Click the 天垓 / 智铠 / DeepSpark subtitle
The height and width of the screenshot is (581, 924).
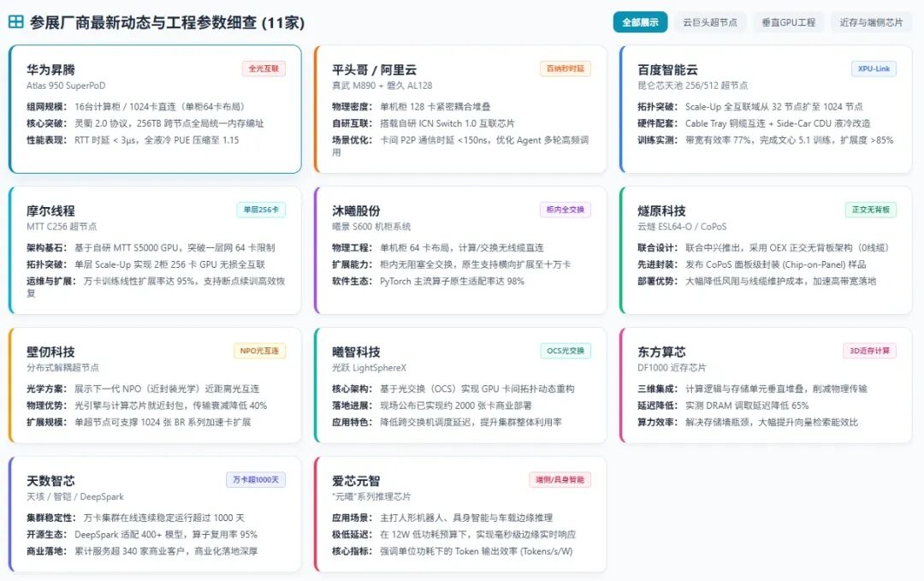tap(74, 496)
